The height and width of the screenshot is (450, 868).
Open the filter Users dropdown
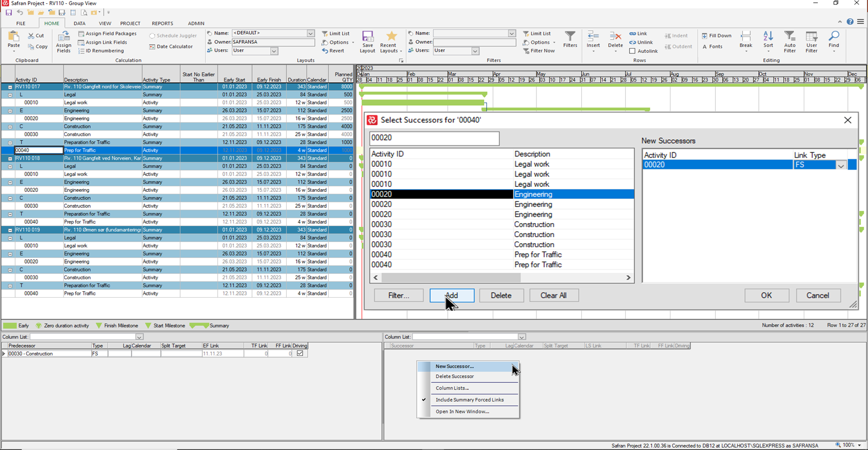475,51
